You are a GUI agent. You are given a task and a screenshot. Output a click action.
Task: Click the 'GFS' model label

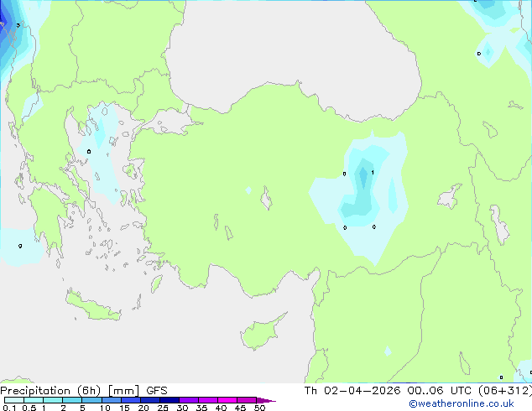click(157, 391)
